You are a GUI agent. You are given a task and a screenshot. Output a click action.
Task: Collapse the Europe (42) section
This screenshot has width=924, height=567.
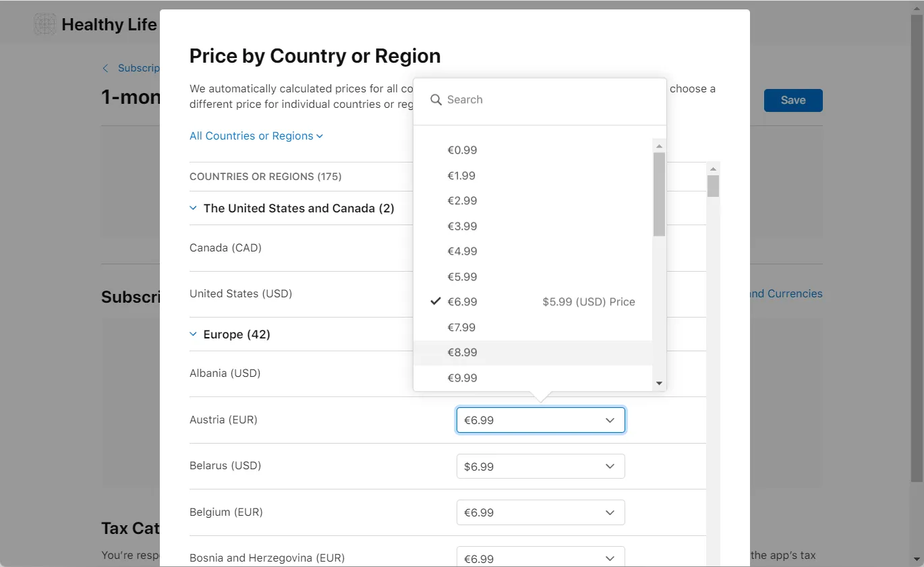pos(193,334)
